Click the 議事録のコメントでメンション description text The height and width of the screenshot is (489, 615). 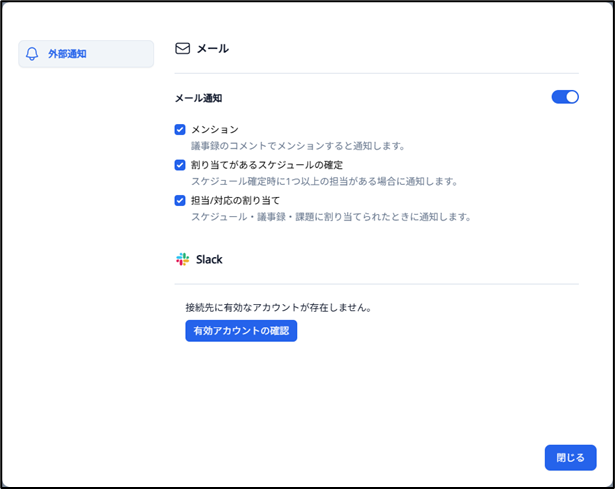coord(297,145)
